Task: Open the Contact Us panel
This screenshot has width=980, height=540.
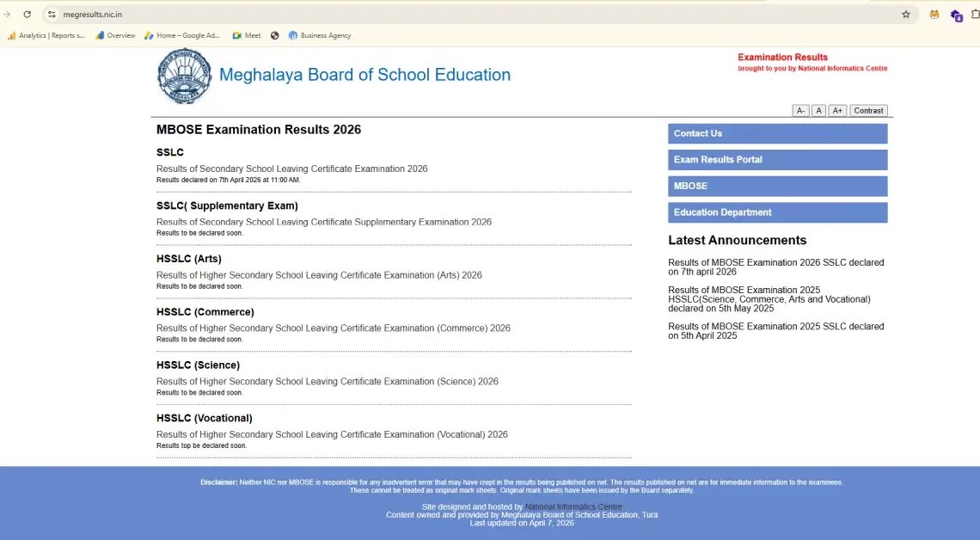Action: click(x=777, y=133)
